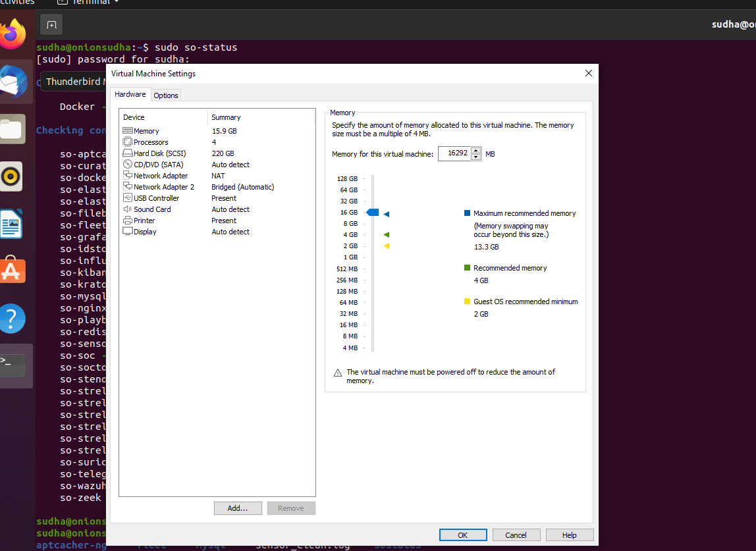The height and width of the screenshot is (551, 756).
Task: Launch Rhythmbox from the dock
Action: click(x=11, y=176)
